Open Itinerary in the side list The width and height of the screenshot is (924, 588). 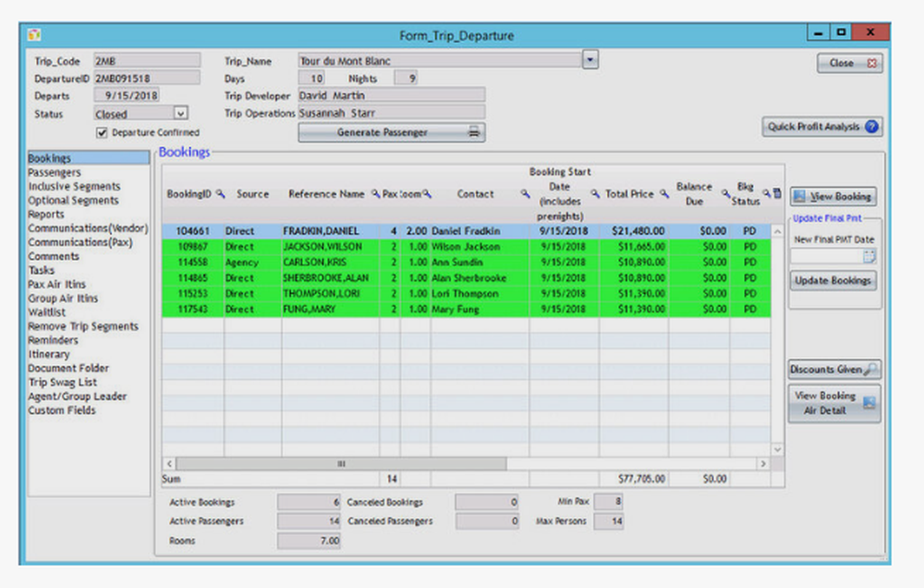pyautogui.click(x=49, y=354)
